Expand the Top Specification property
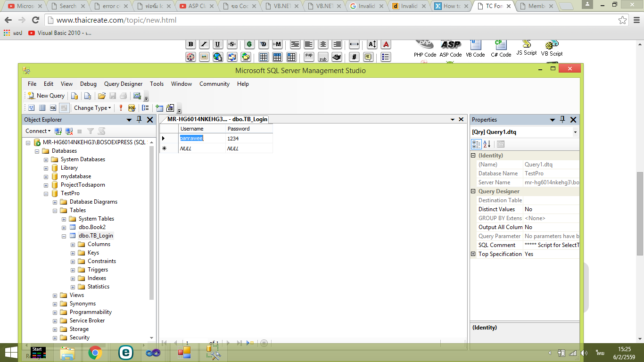This screenshot has width=644, height=362. pyautogui.click(x=473, y=254)
